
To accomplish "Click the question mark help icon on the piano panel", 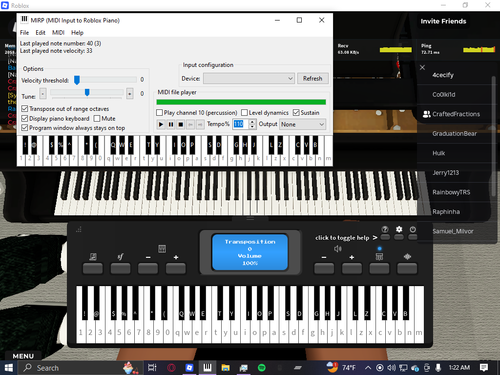I will [x=385, y=229].
